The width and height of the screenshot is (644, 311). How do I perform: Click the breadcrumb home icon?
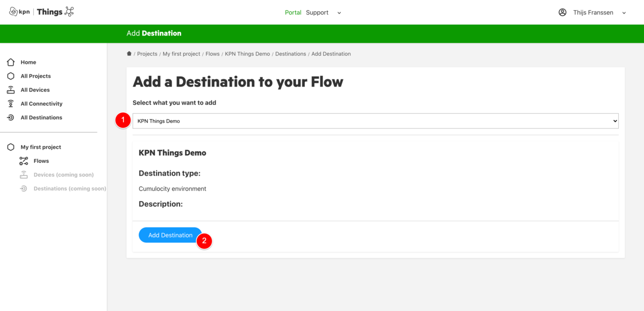[129, 54]
